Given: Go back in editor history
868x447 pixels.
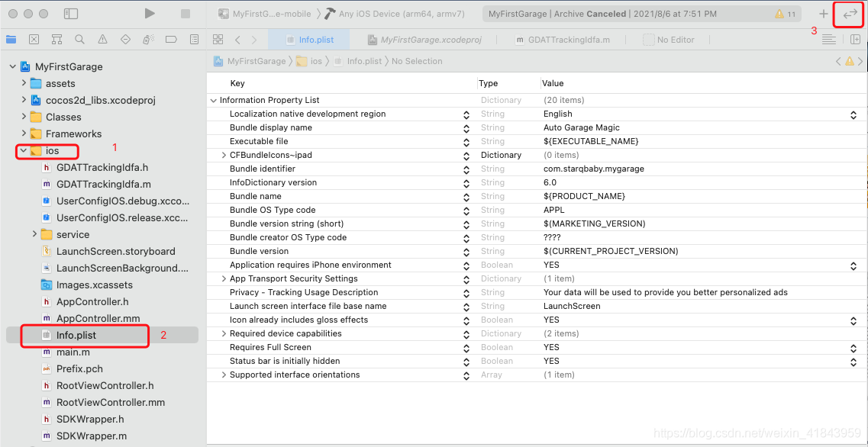Looking at the screenshot, I should [237, 39].
